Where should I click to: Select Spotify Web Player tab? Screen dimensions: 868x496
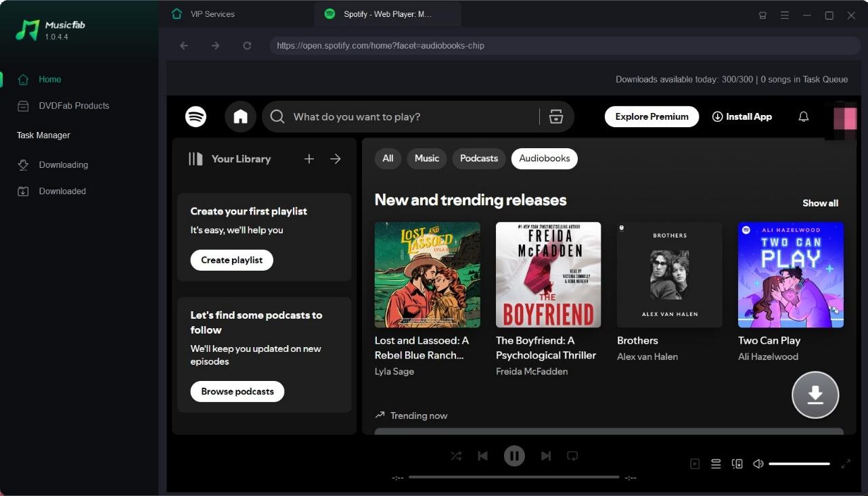pyautogui.click(x=387, y=14)
